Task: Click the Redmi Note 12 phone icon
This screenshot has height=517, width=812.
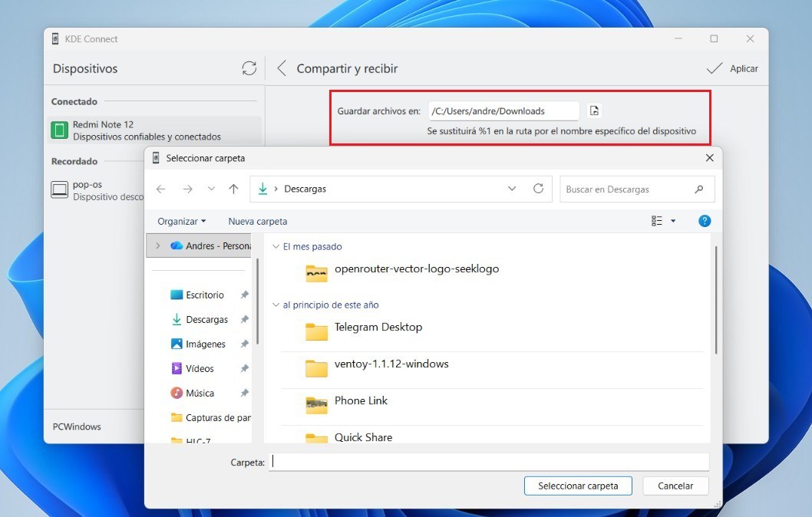Action: (x=60, y=130)
